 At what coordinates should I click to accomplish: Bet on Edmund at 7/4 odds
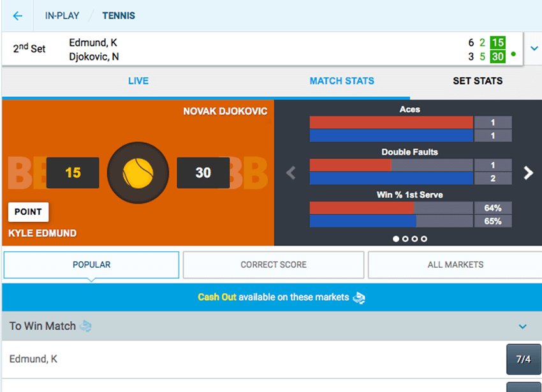point(524,359)
